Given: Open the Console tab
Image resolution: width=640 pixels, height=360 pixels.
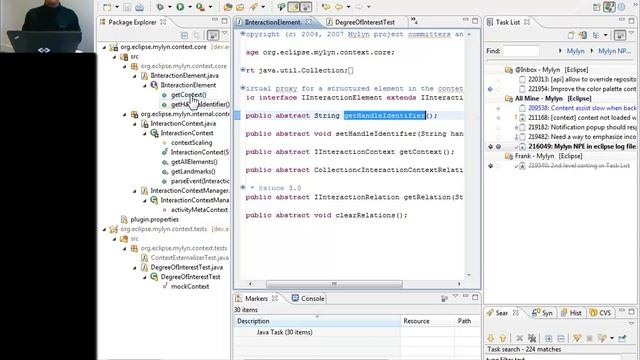Looking at the screenshot, I should [308, 299].
